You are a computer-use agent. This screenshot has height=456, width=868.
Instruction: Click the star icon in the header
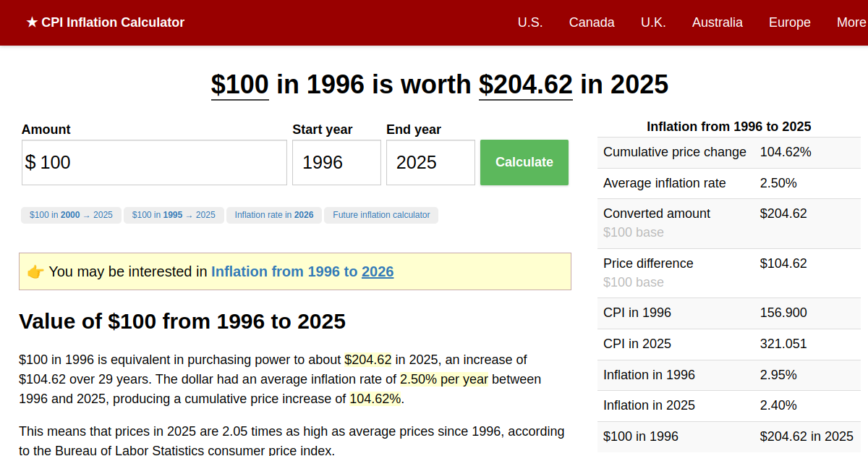[30, 22]
